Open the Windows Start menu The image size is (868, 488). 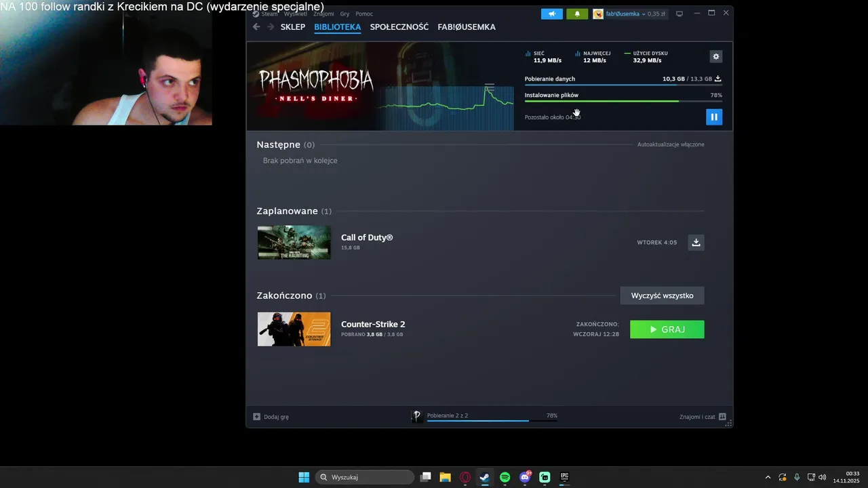304,477
